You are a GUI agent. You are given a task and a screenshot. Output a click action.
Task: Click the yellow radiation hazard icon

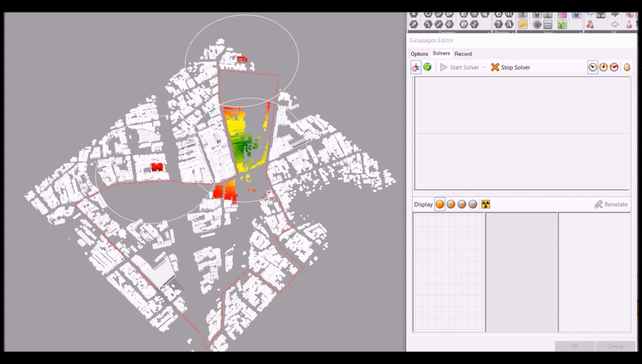point(486,204)
